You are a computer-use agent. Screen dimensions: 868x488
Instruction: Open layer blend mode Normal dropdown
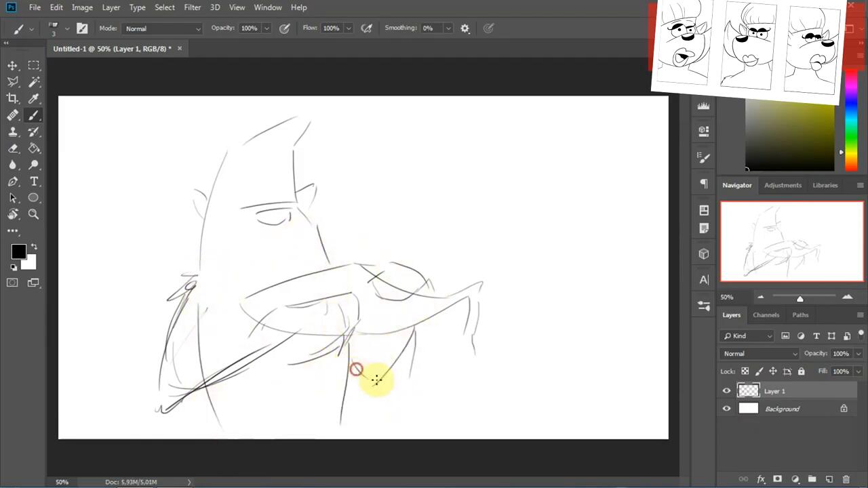[x=759, y=354]
